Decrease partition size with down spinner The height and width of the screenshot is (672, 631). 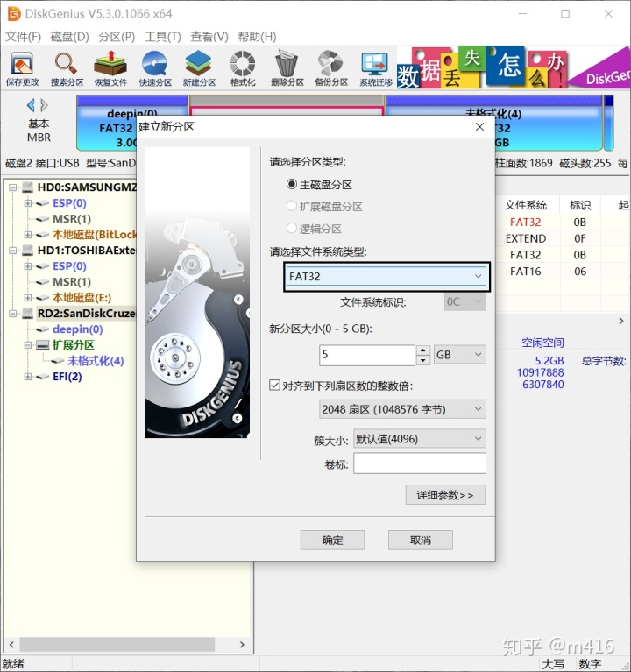point(423,360)
